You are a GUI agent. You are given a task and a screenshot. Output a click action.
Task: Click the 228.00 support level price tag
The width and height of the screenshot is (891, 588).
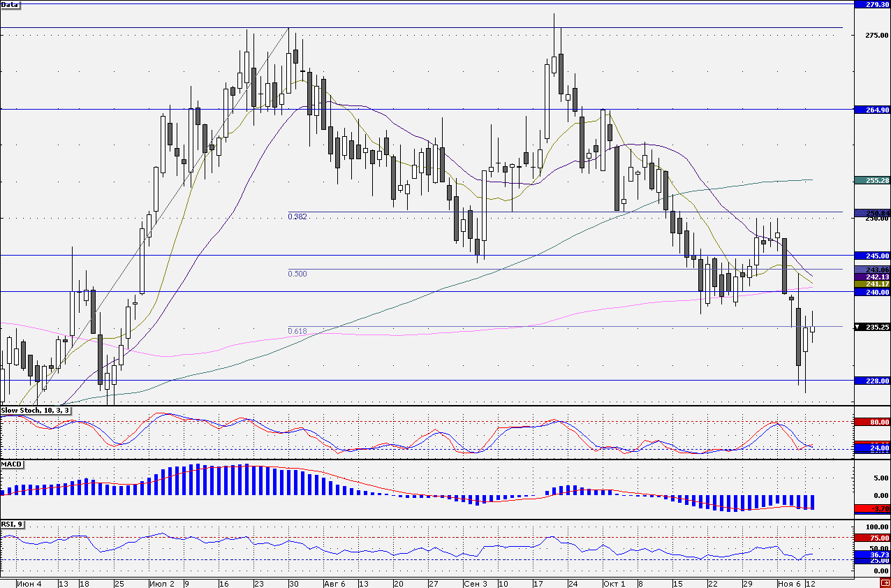tap(871, 381)
